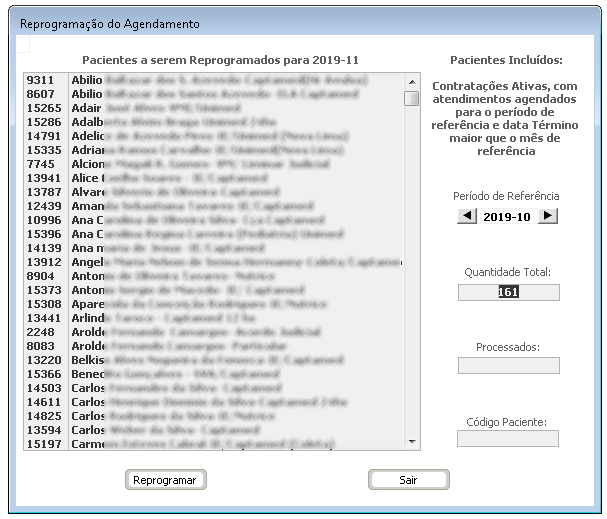Screen dimensions: 607x519
Task: Select patient 12439 Amanda row
Action: (x=200, y=205)
